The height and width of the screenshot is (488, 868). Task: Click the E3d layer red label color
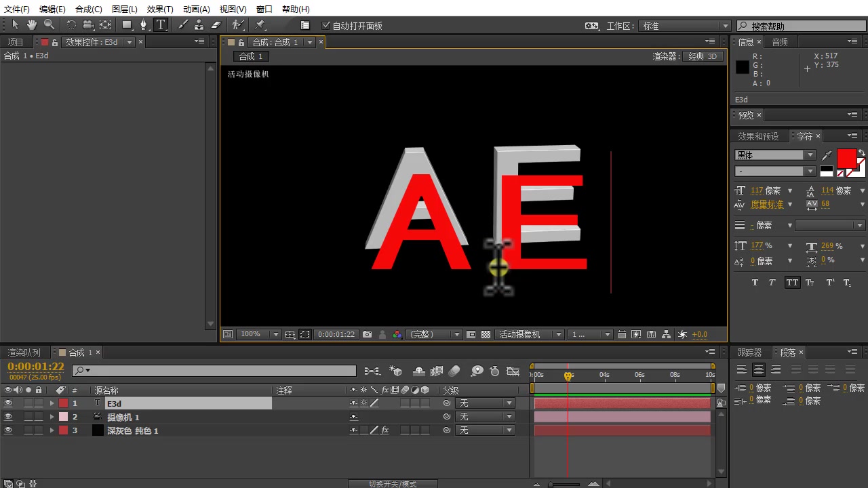(x=63, y=403)
